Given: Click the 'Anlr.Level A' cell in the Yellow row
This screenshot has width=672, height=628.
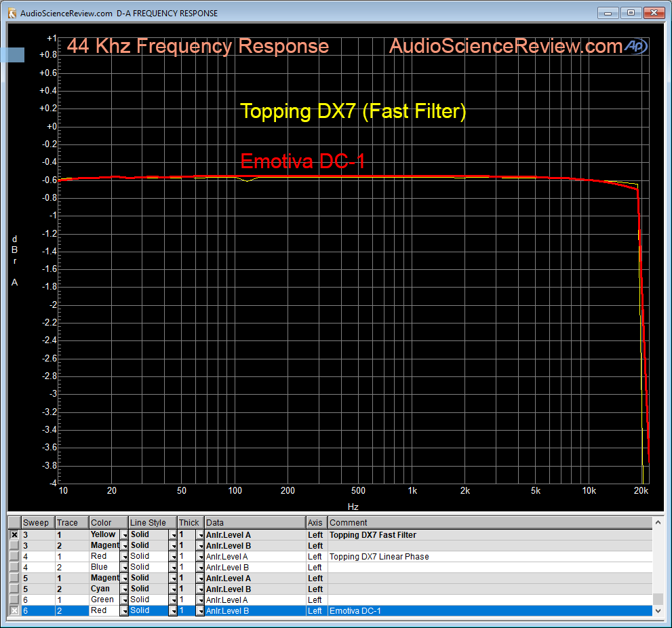Looking at the screenshot, I should point(256,535).
